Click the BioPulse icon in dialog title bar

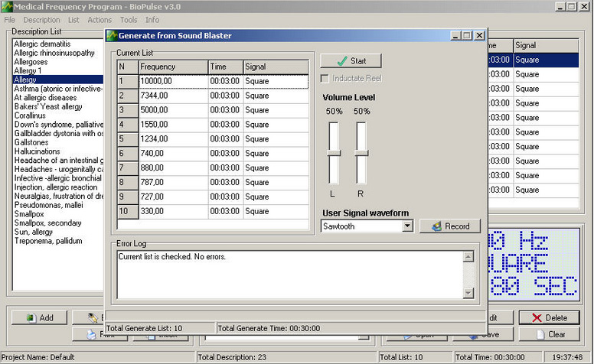(x=113, y=35)
